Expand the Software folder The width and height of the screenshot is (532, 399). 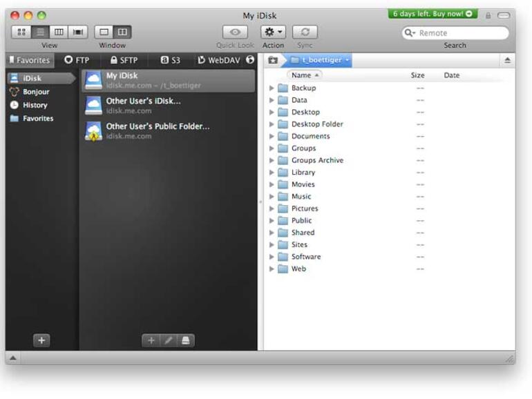pyautogui.click(x=272, y=257)
